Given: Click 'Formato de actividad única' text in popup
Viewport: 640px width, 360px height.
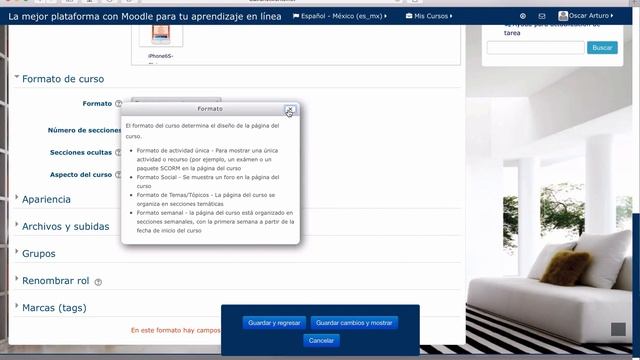Looking at the screenshot, I should (x=173, y=151).
